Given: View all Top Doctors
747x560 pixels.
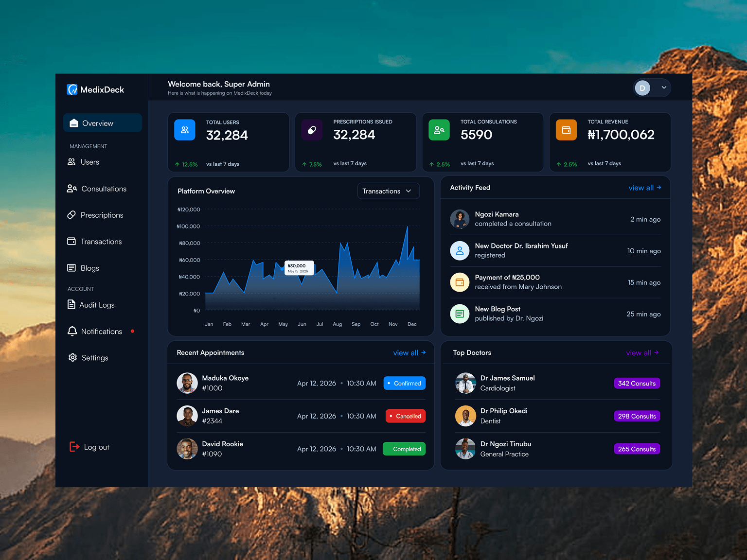Looking at the screenshot, I should coord(642,353).
